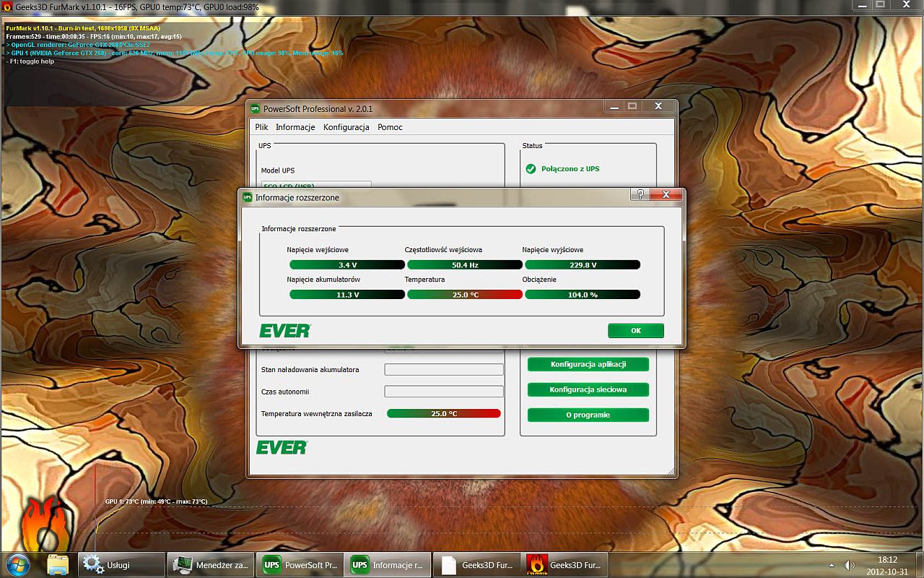The image size is (924, 578).
Task: Click the 'FurMark v1.10.1 - Burn-in test' overlay line
Action: click(x=83, y=28)
